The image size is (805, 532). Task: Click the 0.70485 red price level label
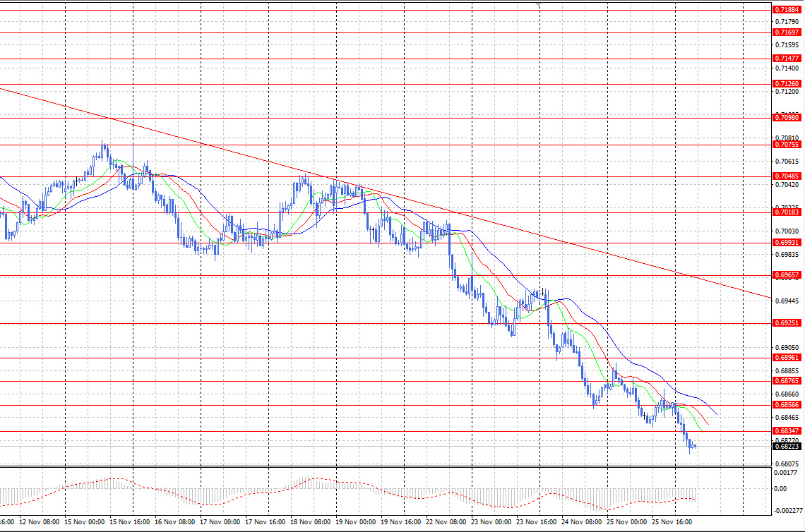(x=787, y=176)
